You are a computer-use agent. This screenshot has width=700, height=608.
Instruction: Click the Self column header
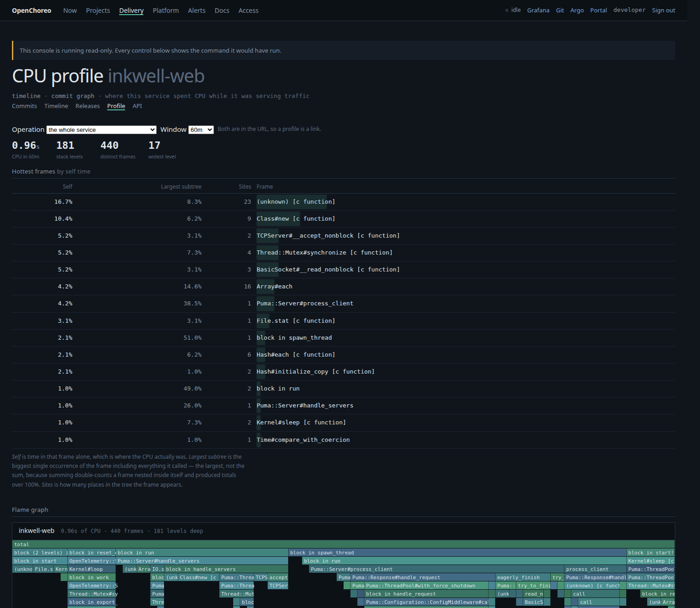coord(67,186)
